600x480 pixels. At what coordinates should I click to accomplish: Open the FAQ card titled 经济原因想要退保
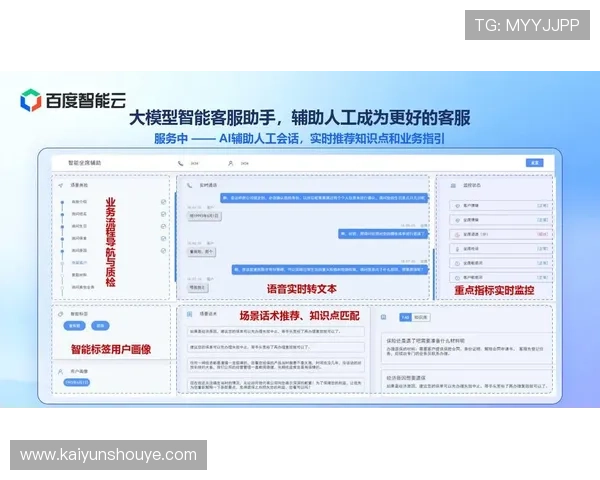click(x=467, y=381)
